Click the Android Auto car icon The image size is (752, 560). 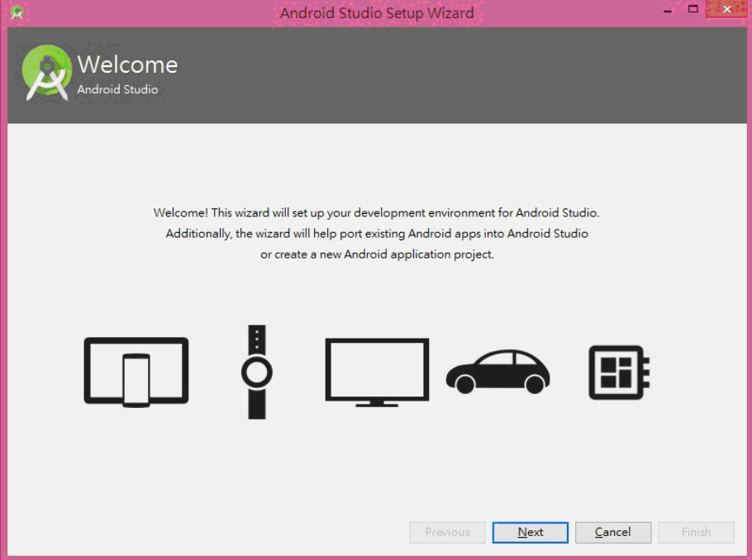[x=498, y=372]
